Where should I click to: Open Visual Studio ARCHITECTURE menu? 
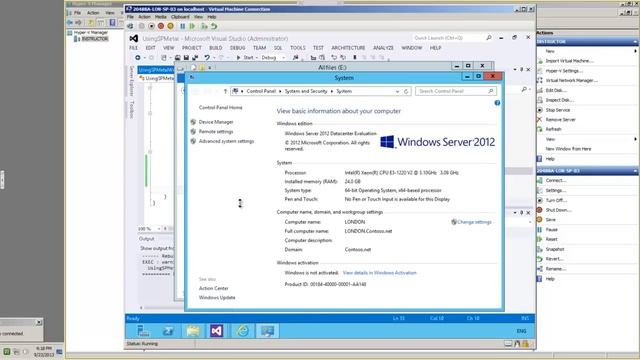[348, 48]
